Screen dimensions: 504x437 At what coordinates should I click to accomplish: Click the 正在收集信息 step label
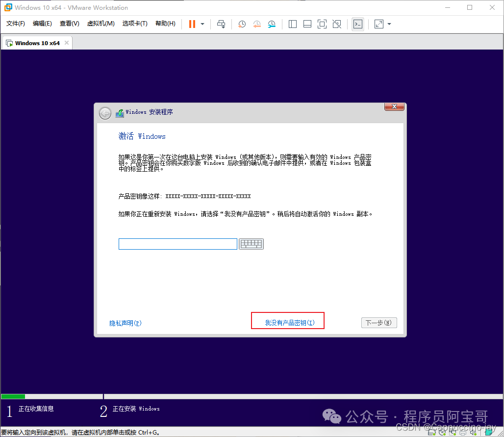(36, 409)
